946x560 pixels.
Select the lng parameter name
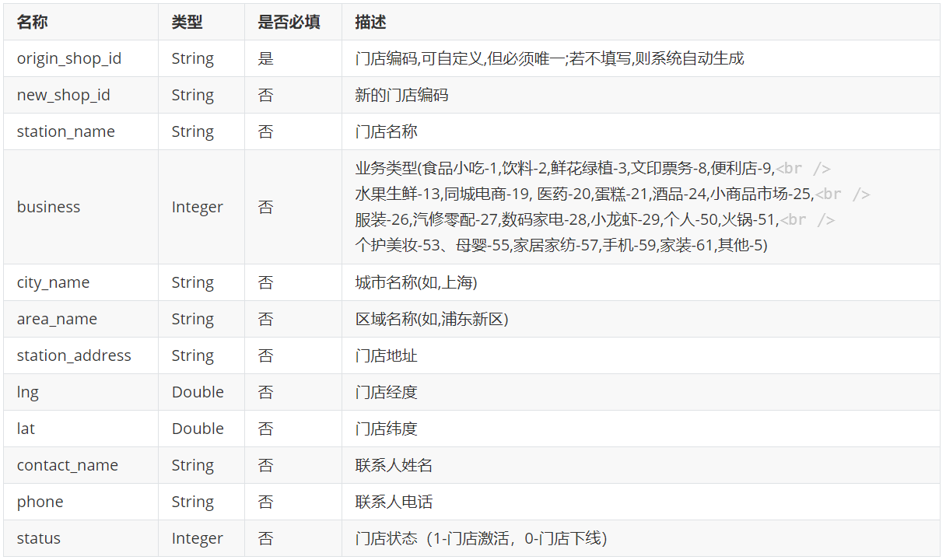coord(28,392)
